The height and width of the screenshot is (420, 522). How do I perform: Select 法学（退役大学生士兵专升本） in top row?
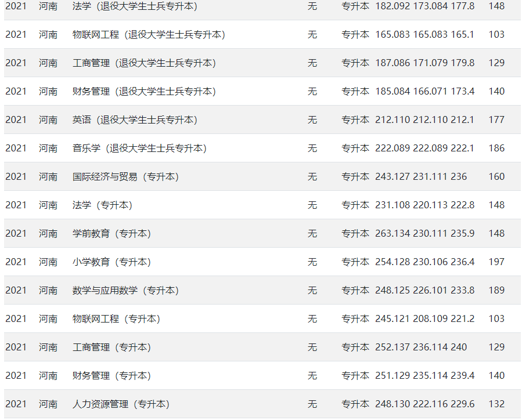135,6
